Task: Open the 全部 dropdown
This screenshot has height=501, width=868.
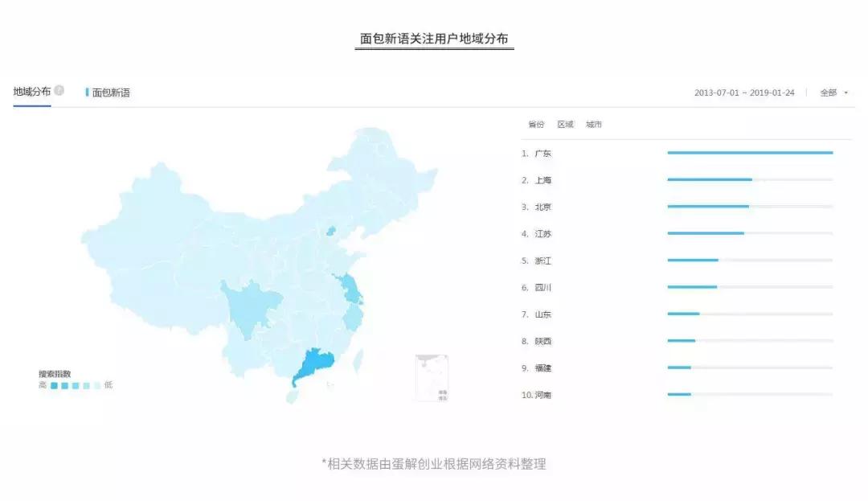Action: (832, 92)
